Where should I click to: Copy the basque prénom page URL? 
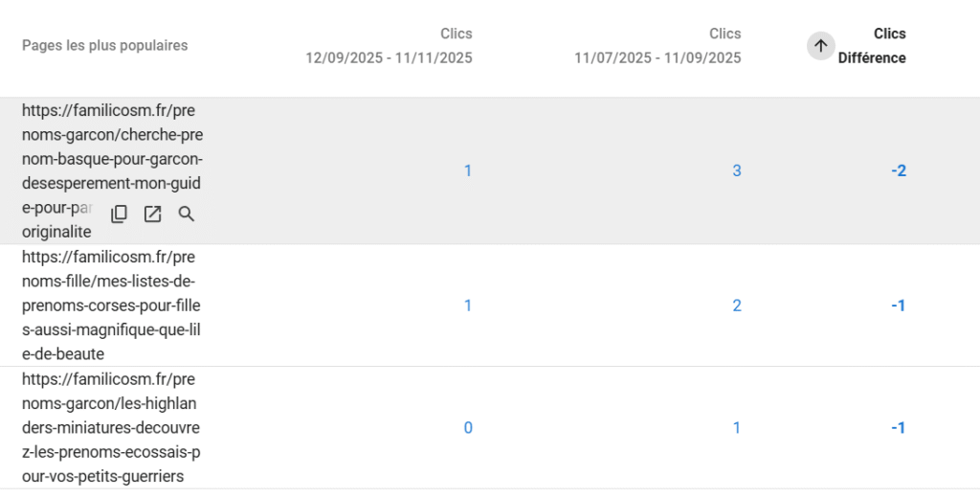119,214
